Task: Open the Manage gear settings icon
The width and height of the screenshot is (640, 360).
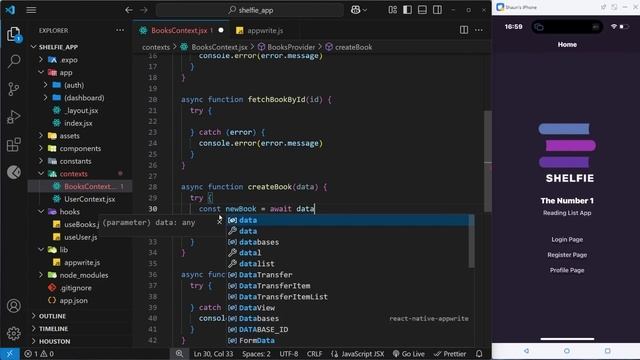Action: coord(13,333)
